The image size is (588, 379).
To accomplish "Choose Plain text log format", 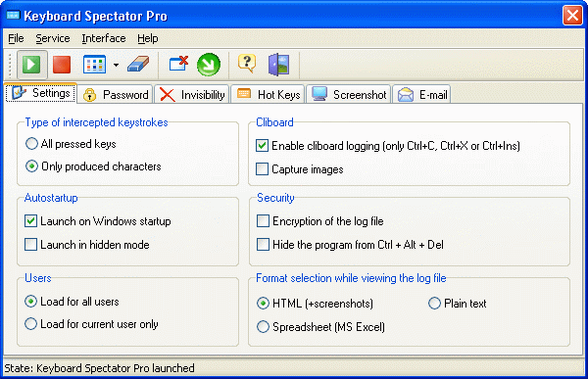I will (457, 303).
